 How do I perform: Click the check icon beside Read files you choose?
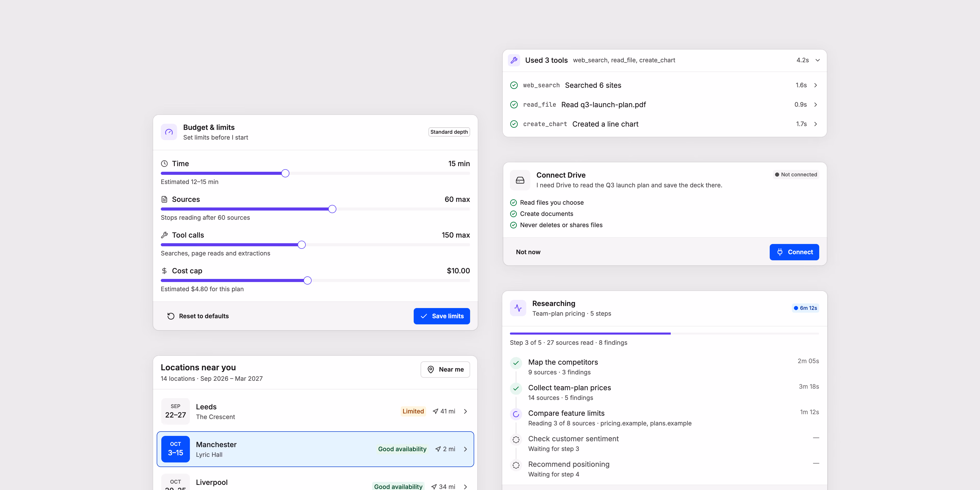click(x=513, y=203)
